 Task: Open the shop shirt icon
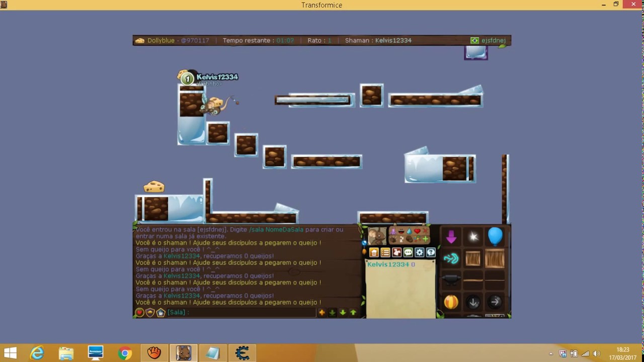tap(397, 252)
